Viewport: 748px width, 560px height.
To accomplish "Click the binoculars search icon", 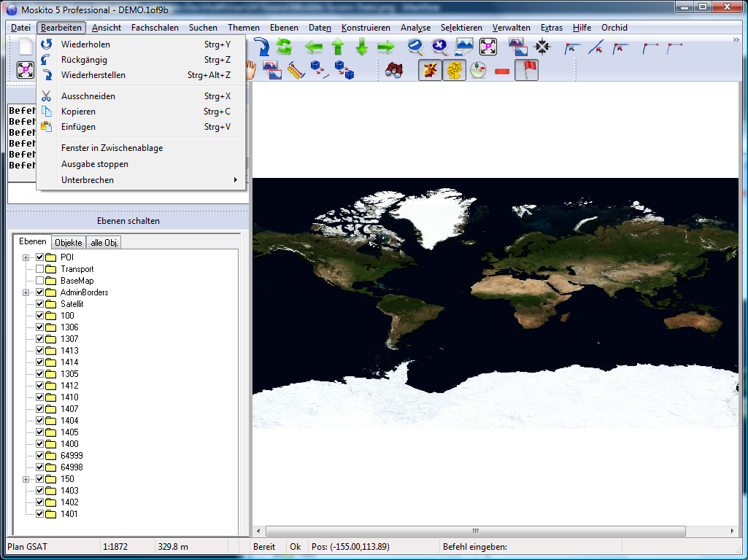I will [x=393, y=71].
